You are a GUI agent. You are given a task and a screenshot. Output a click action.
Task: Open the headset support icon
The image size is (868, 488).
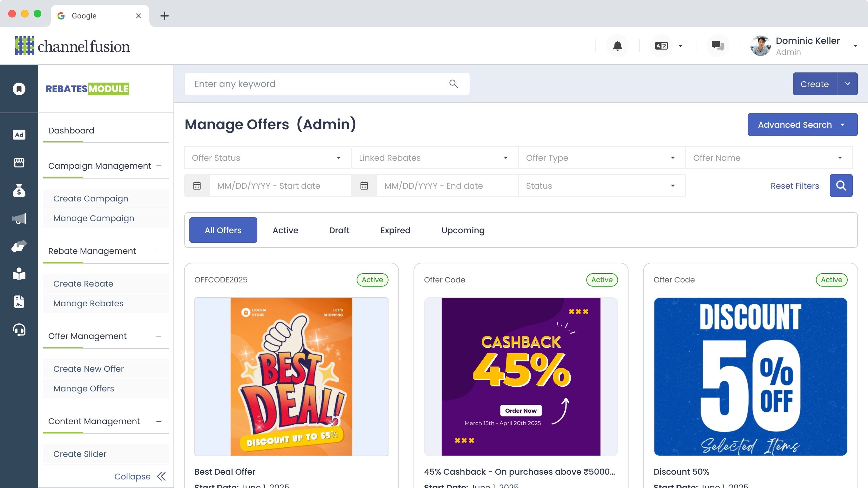pyautogui.click(x=19, y=330)
